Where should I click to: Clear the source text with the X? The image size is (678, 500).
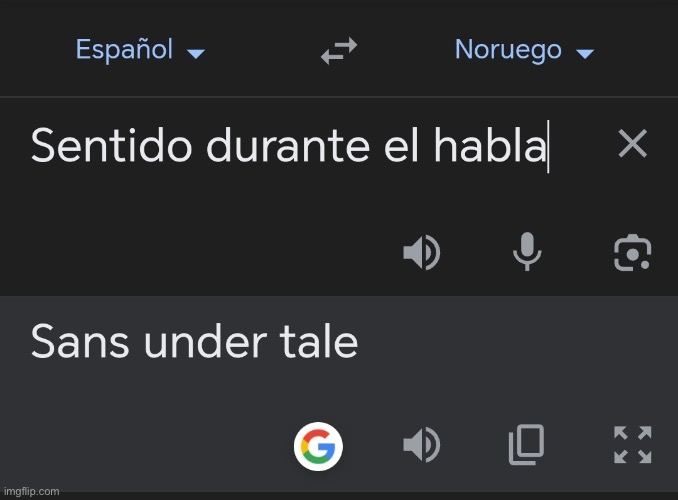633,143
